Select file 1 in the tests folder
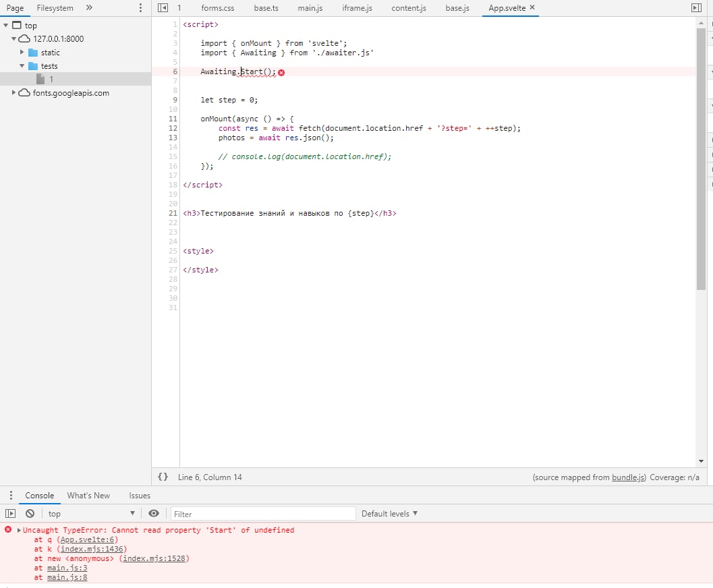Image resolution: width=713 pixels, height=588 pixels. click(76, 79)
